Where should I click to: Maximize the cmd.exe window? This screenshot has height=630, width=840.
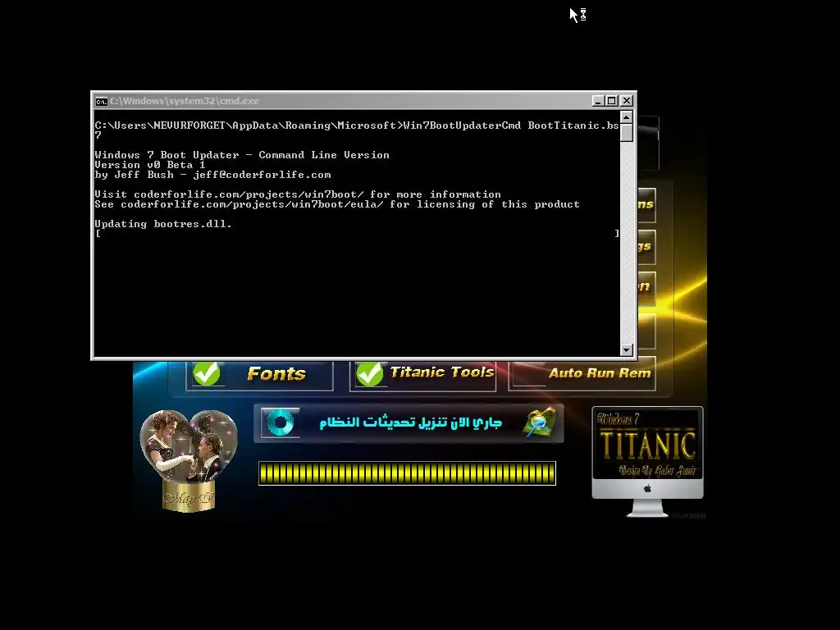click(x=612, y=101)
